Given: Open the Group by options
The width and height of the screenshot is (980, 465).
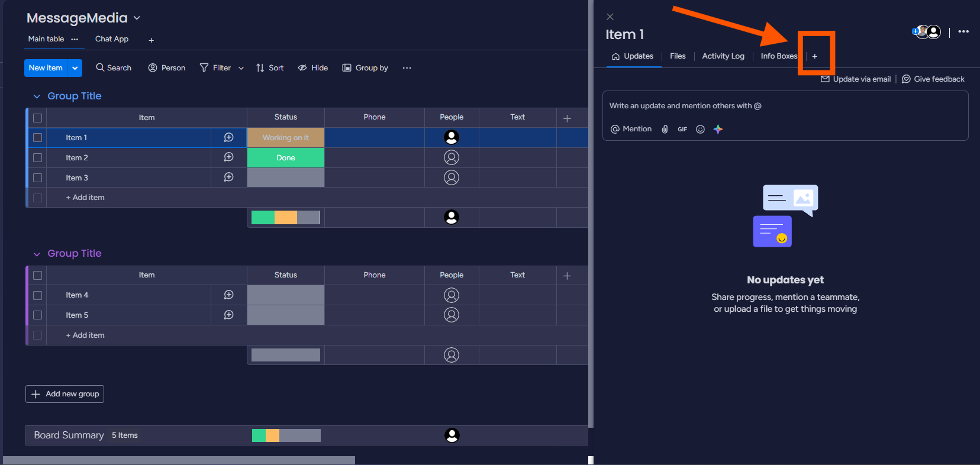Looking at the screenshot, I should point(365,68).
